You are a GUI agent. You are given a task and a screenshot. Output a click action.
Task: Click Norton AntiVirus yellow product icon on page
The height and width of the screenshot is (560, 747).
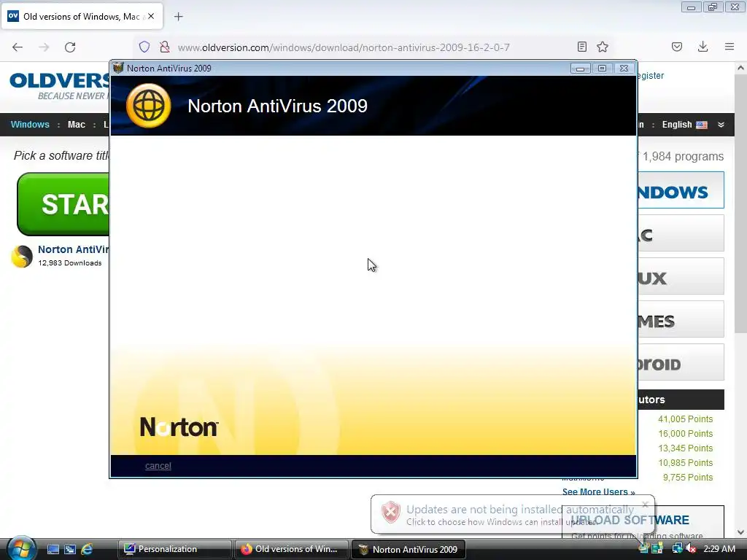(x=22, y=256)
